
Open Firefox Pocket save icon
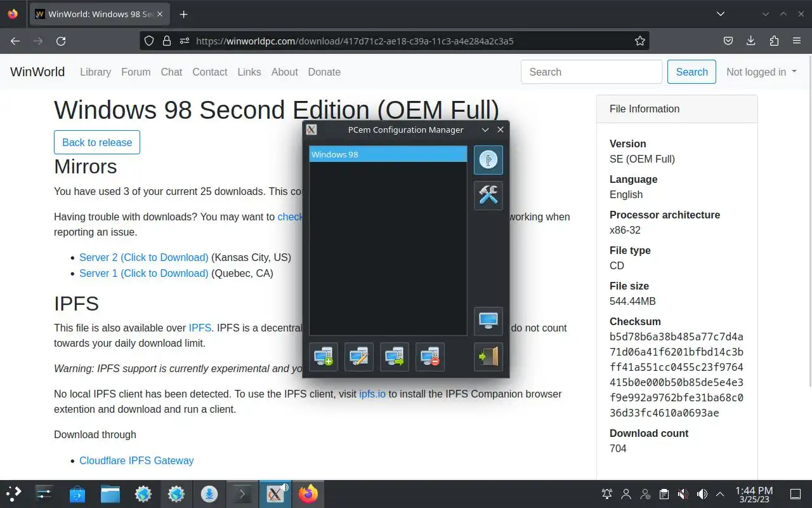pos(728,41)
